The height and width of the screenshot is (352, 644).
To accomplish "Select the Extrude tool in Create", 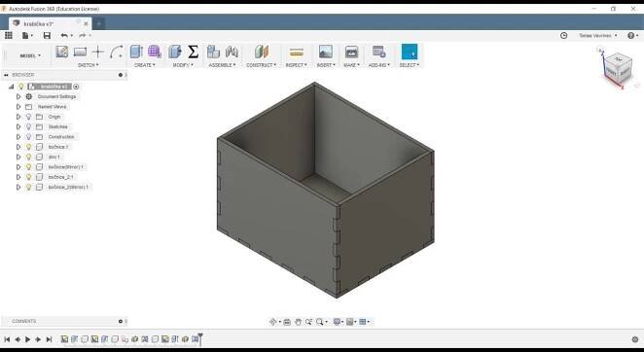I will [x=136, y=52].
